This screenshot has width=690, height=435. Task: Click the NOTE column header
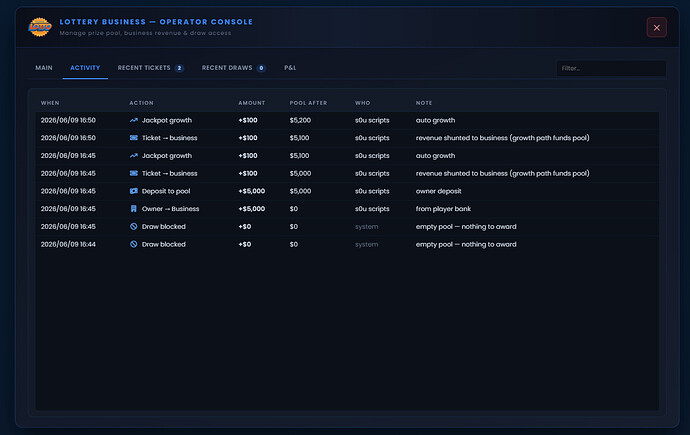coord(424,103)
